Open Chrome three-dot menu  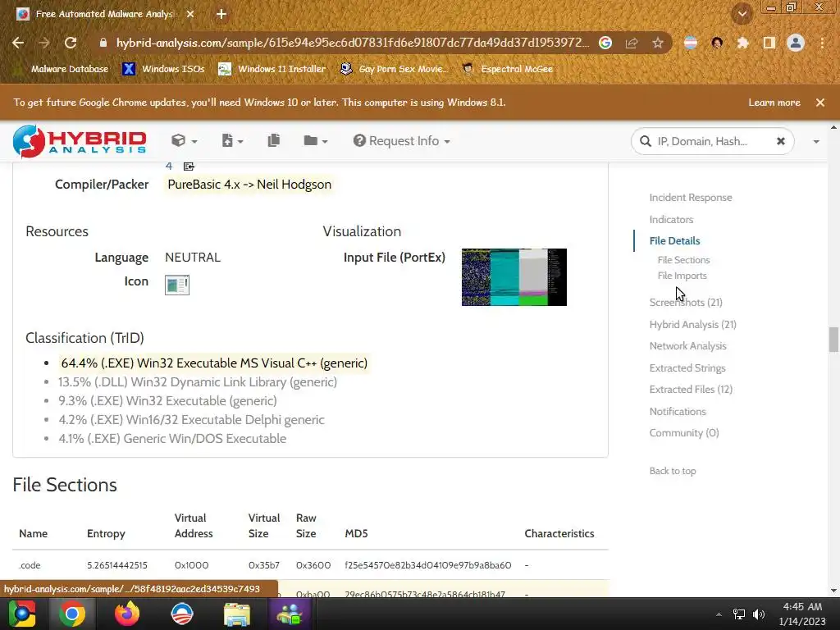822,43
